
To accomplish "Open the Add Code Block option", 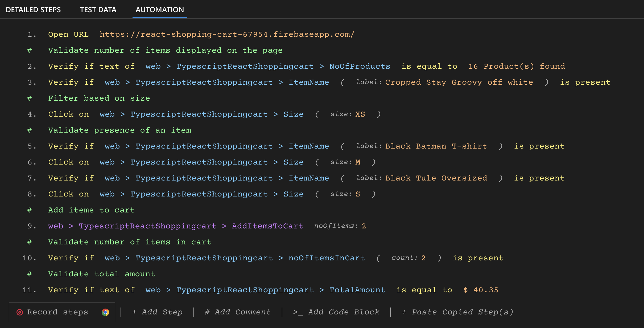I will click(x=344, y=312).
